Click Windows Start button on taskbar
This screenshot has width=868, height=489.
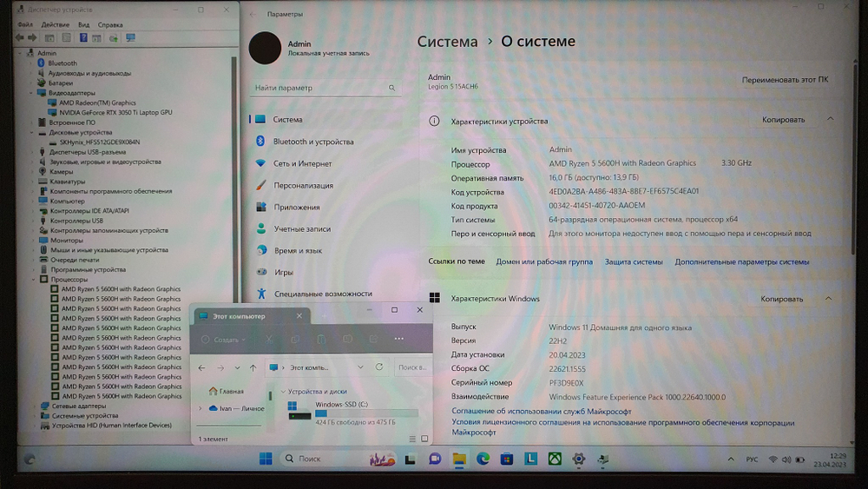[266, 459]
